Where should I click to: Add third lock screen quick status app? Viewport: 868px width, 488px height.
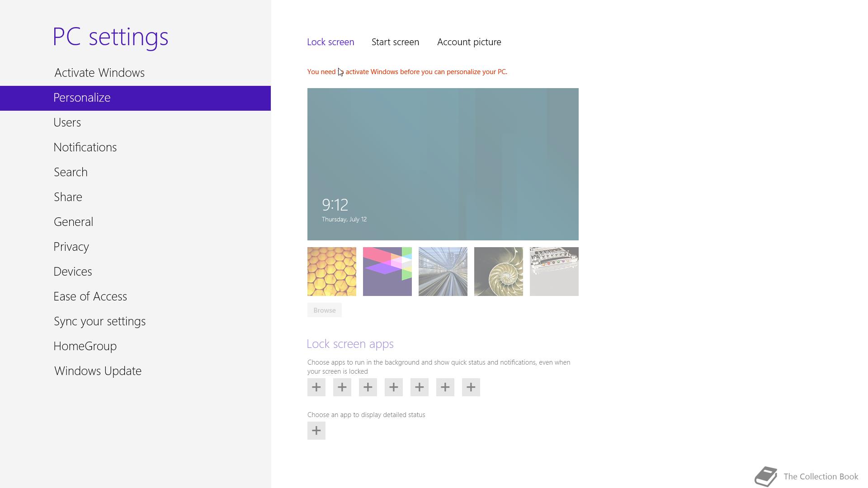[368, 387]
